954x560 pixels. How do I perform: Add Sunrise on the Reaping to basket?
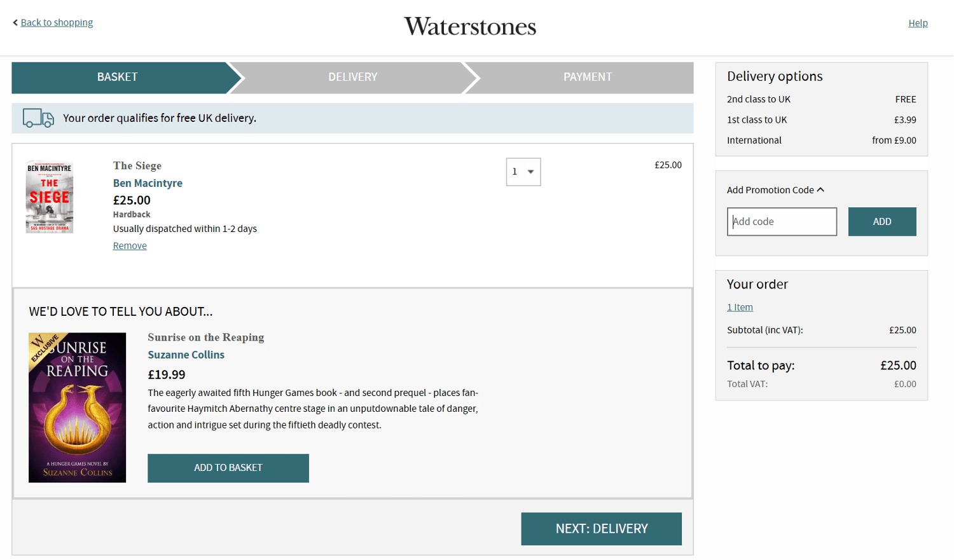228,468
